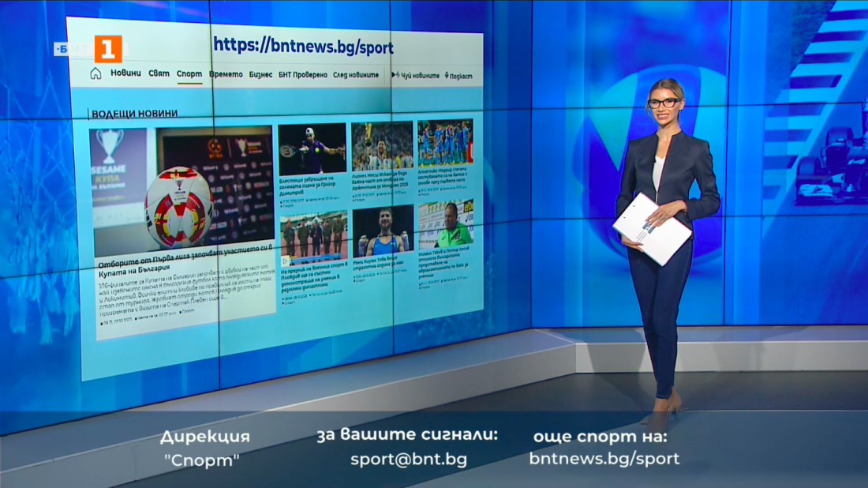Select the Спорт tab
The width and height of the screenshot is (868, 488).
pyautogui.click(x=189, y=74)
